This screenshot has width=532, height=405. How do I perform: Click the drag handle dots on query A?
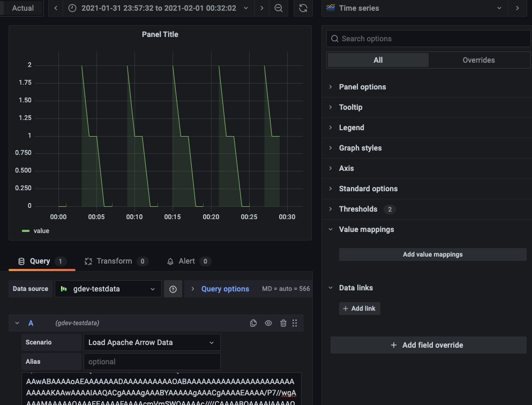pyautogui.click(x=295, y=323)
